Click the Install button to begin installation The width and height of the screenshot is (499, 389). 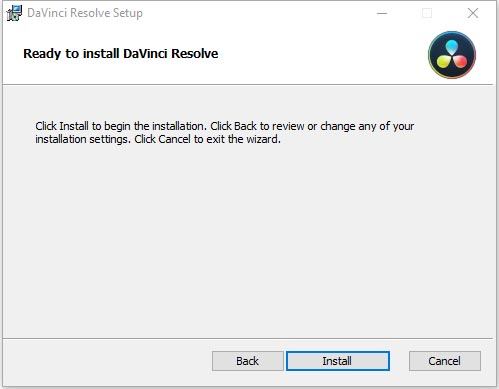click(338, 361)
